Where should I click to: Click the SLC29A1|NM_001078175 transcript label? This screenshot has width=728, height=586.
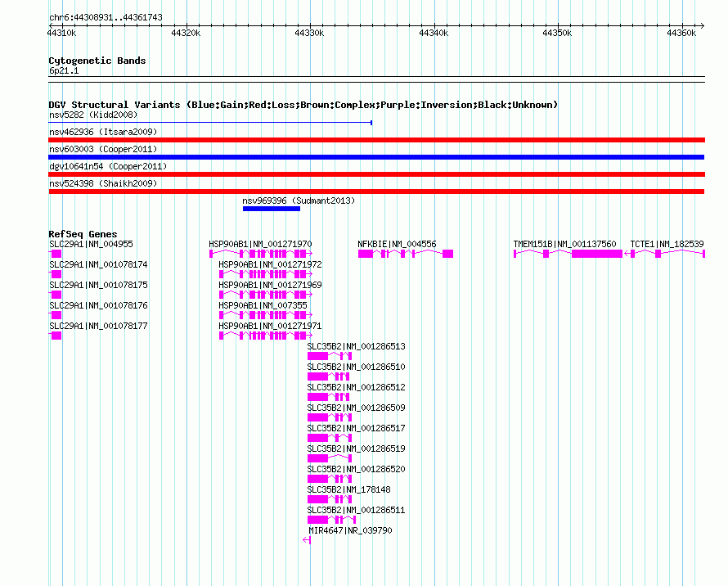point(98,285)
